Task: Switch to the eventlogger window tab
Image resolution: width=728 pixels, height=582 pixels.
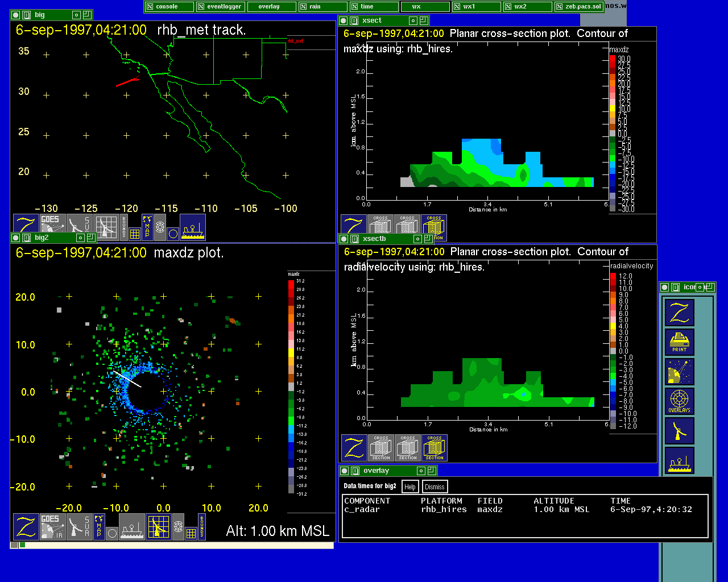Action: [x=221, y=7]
